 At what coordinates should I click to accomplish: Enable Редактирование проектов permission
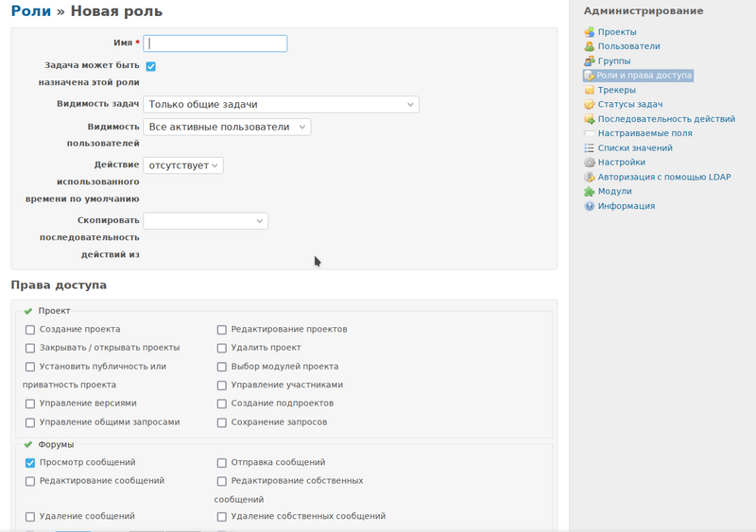tap(222, 330)
